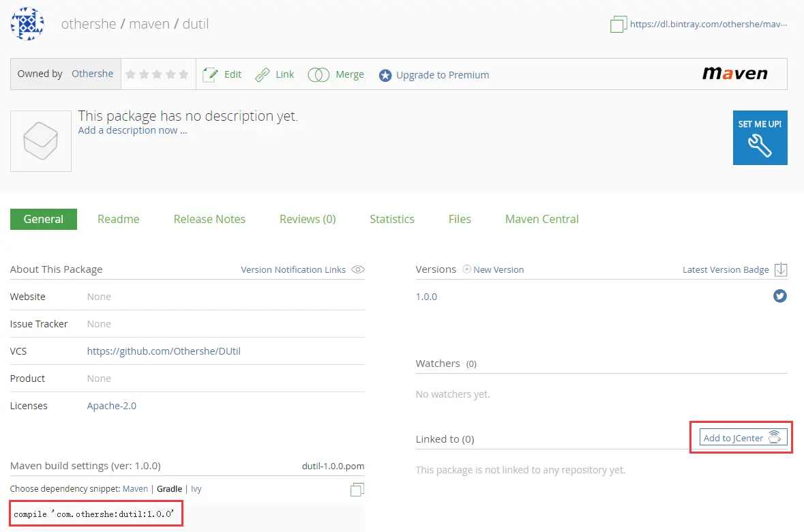Screen dimensions: 804x532
Task: Click 'Linked to (0)' heading
Action: 445,439
